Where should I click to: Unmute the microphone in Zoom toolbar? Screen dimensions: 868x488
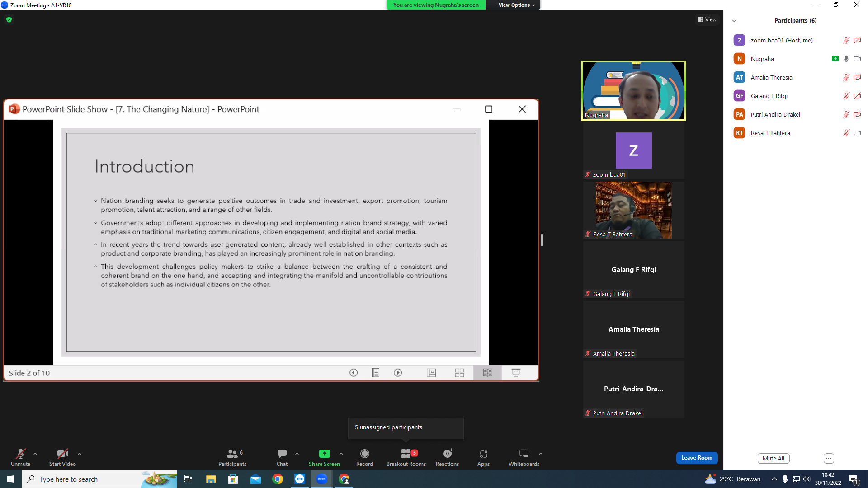tap(21, 457)
